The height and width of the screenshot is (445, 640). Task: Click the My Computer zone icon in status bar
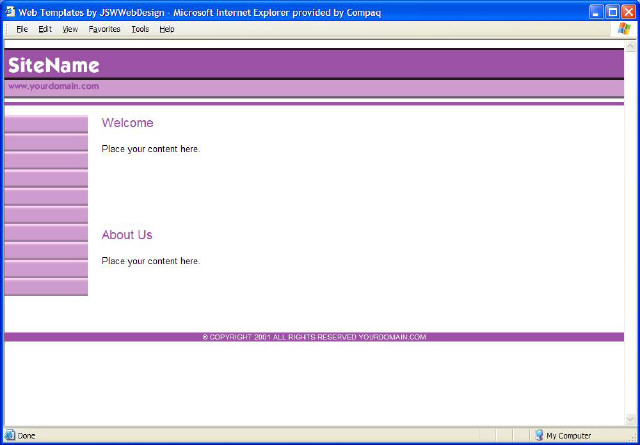539,436
